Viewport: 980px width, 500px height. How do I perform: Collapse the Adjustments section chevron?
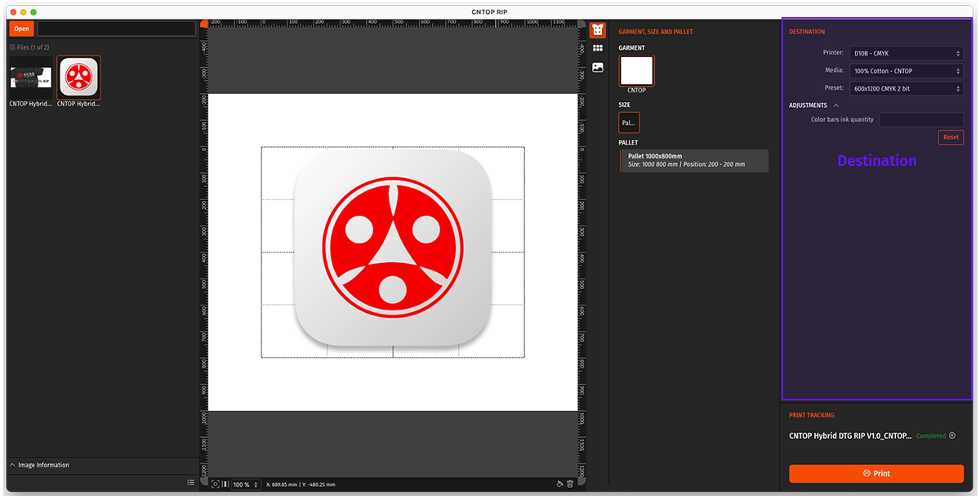pyautogui.click(x=836, y=105)
